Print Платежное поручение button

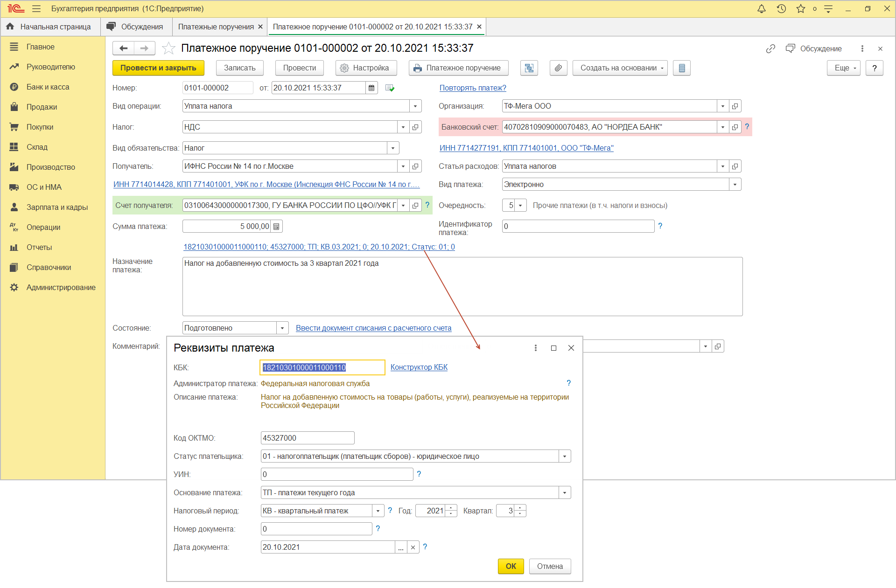tap(459, 68)
